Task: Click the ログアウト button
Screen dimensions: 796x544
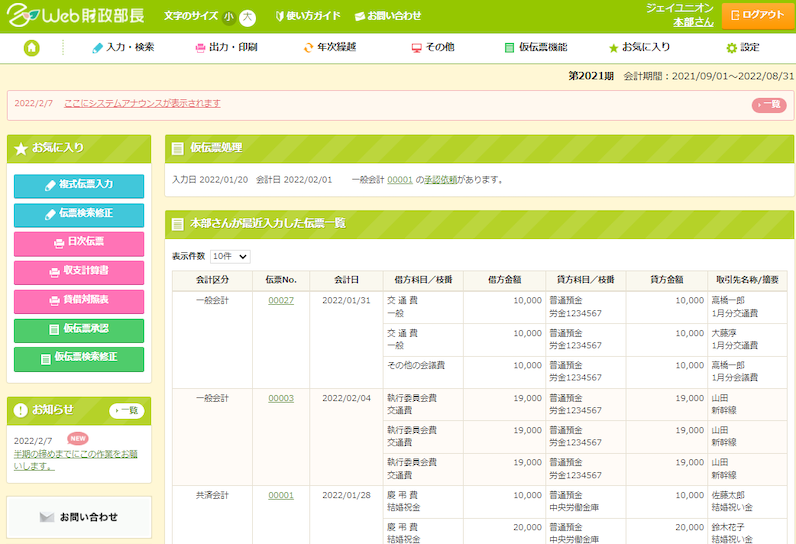Action: tap(757, 15)
